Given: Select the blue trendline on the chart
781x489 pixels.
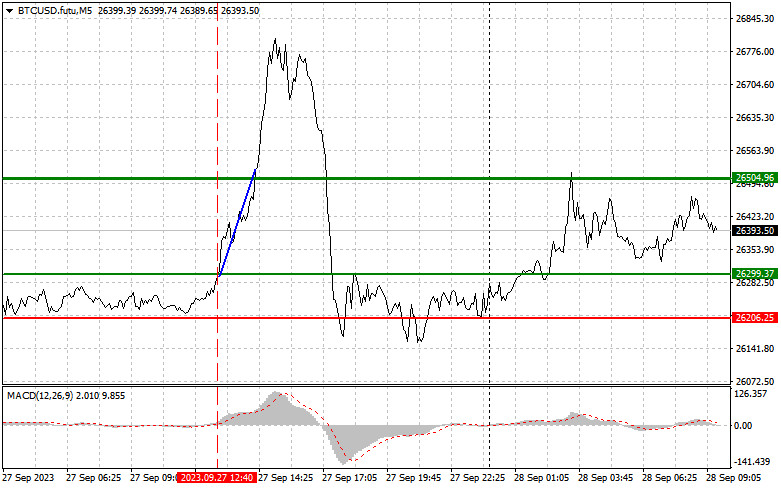Looking at the screenshot, I should tap(237, 223).
